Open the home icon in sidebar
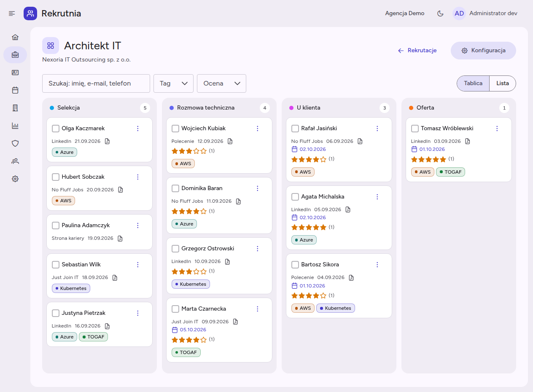Image resolution: width=533 pixels, height=392 pixels. coord(15,37)
